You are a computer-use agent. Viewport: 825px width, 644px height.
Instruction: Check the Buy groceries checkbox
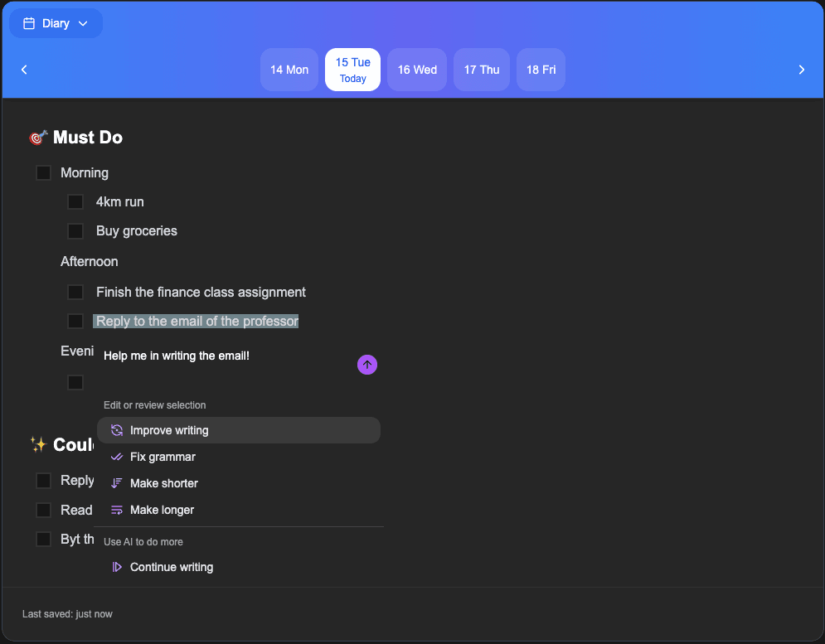[x=75, y=230]
